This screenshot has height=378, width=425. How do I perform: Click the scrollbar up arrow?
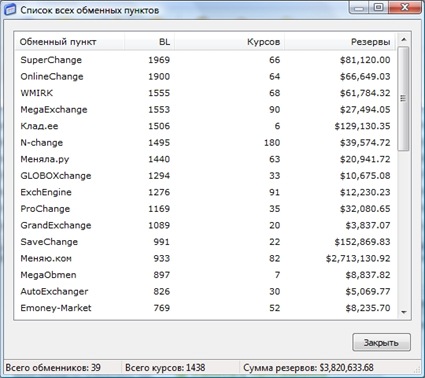[404, 40]
